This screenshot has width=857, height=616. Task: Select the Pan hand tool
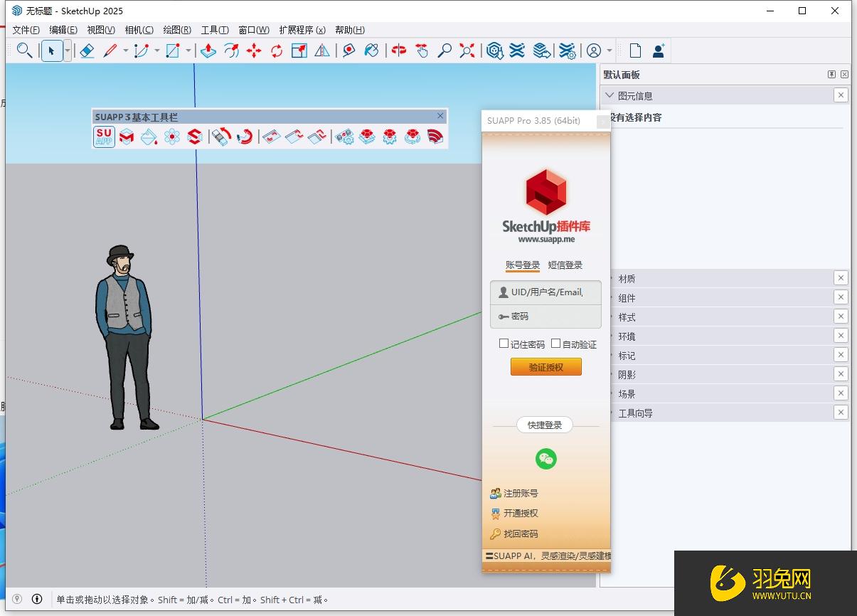(422, 51)
